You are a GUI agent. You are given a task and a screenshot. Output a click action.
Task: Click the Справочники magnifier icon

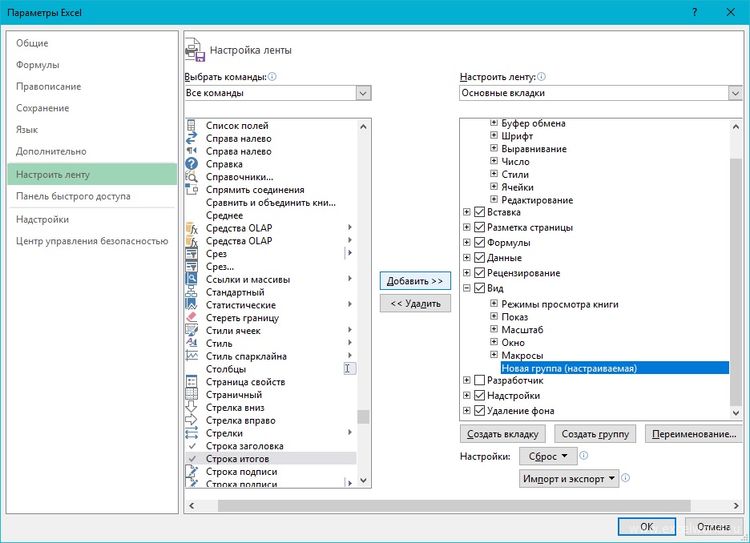[x=191, y=177]
